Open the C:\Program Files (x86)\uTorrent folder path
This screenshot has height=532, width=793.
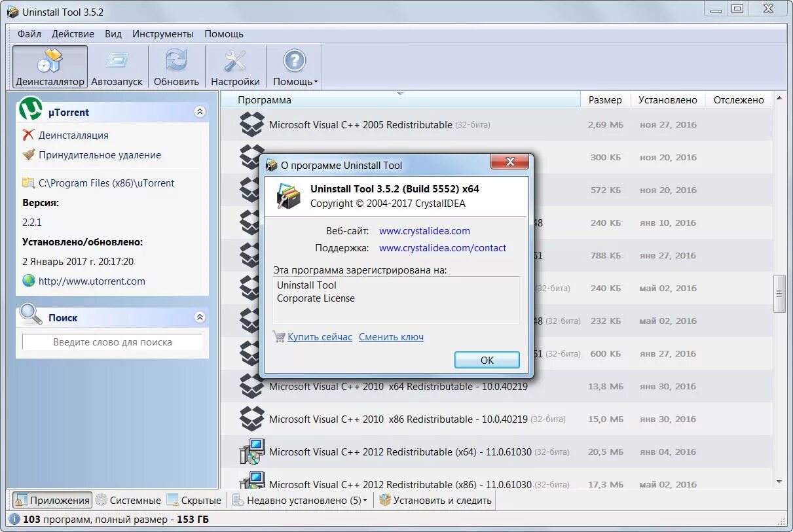[107, 183]
